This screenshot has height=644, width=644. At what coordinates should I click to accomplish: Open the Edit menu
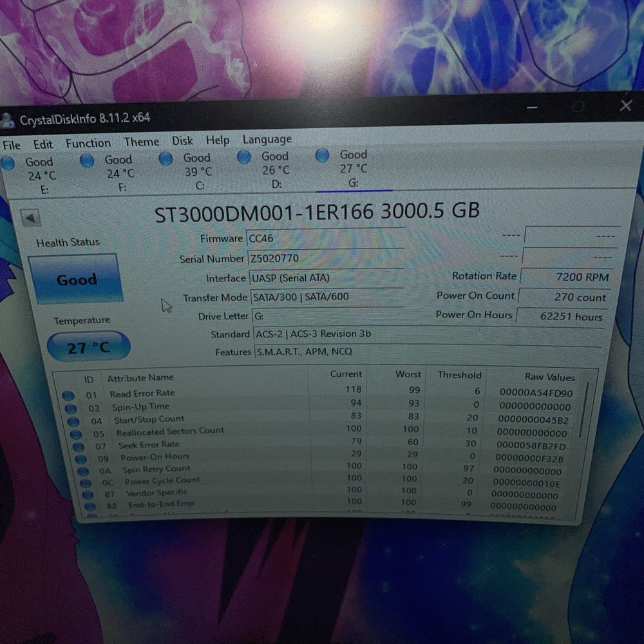[43, 144]
